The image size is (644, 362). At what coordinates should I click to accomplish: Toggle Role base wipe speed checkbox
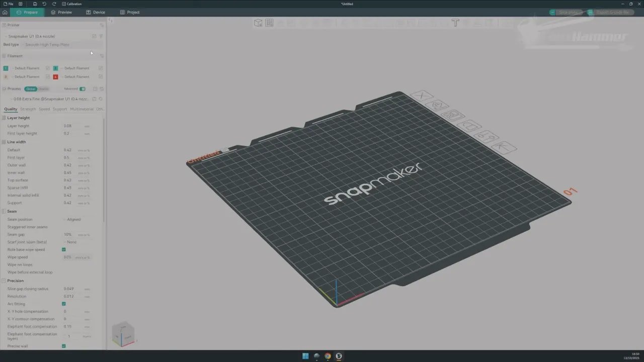pyautogui.click(x=64, y=250)
